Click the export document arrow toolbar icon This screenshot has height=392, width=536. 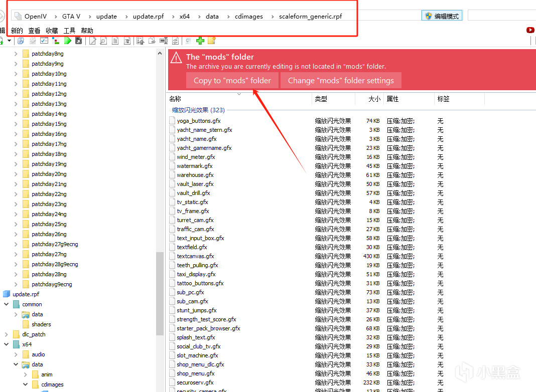click(152, 41)
